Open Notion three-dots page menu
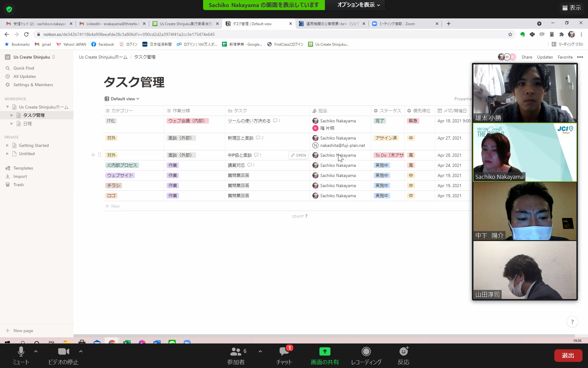The width and height of the screenshot is (588, 368). click(x=580, y=57)
